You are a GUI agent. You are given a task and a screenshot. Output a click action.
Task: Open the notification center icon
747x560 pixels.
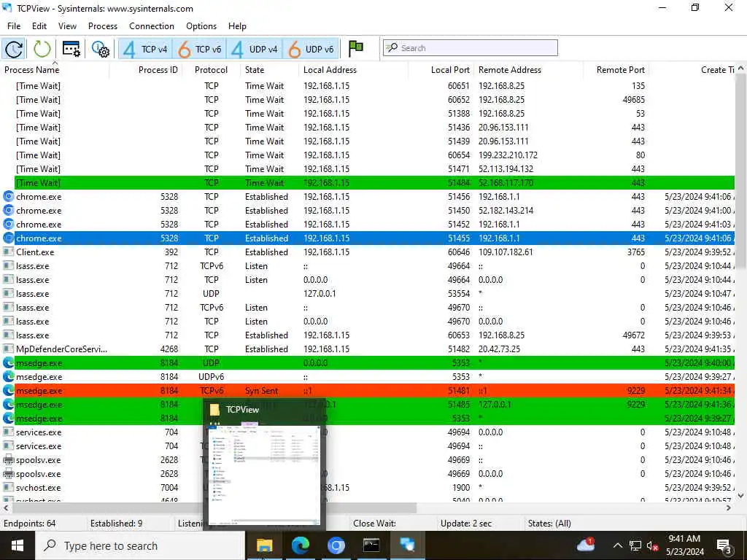[724, 545]
